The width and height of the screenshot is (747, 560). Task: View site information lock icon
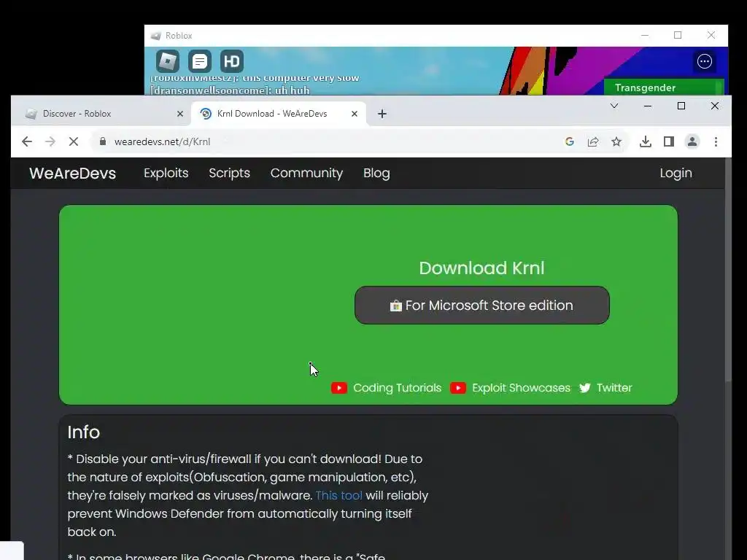(x=102, y=141)
